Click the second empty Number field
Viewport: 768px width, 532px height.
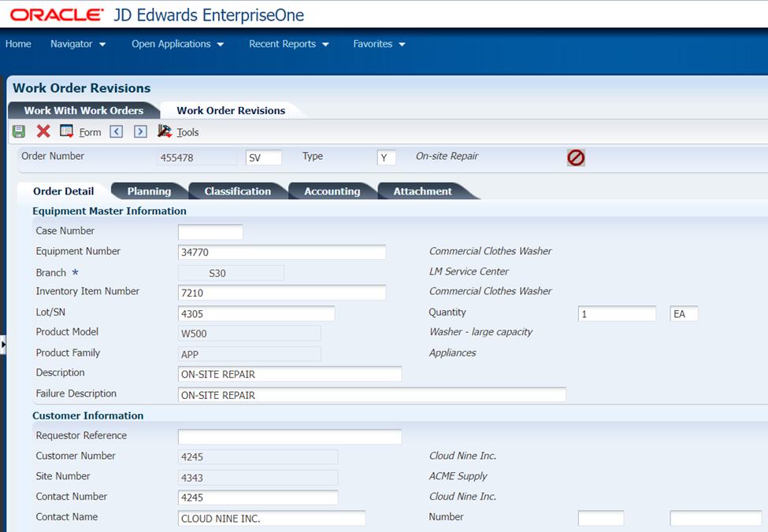[715, 519]
